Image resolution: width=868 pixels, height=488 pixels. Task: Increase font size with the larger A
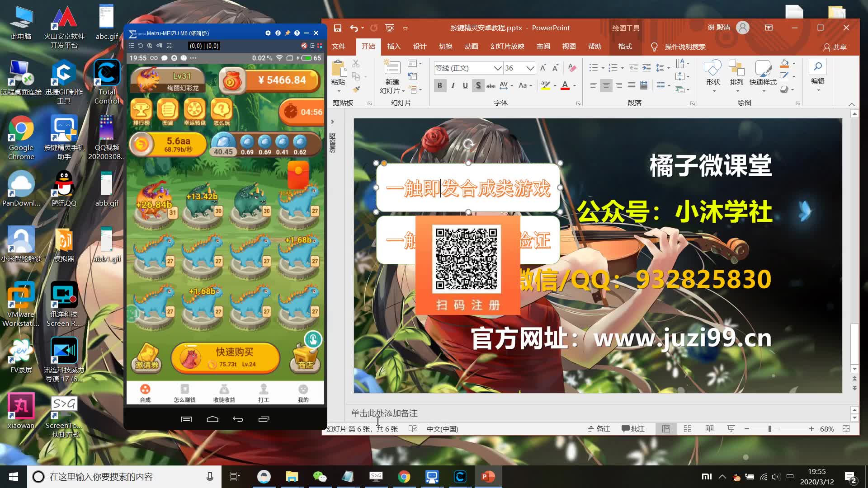click(543, 68)
